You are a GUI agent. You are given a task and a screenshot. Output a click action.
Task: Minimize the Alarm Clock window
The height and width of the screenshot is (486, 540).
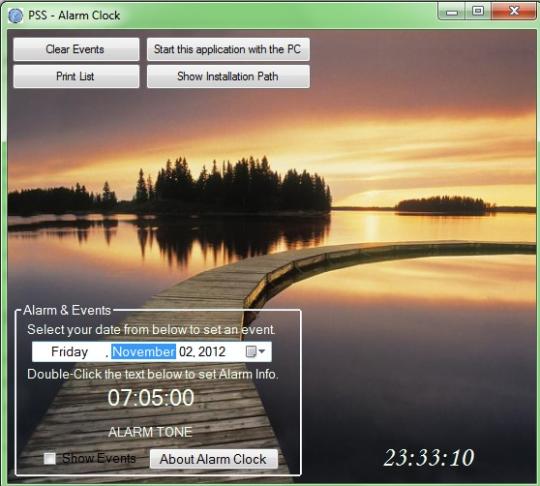[x=452, y=12]
